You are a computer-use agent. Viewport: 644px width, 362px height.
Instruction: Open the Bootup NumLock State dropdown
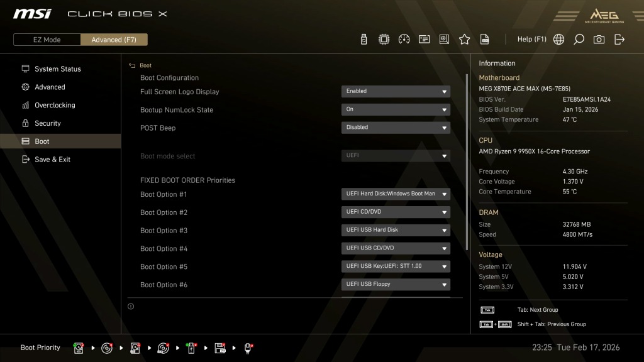(x=396, y=109)
